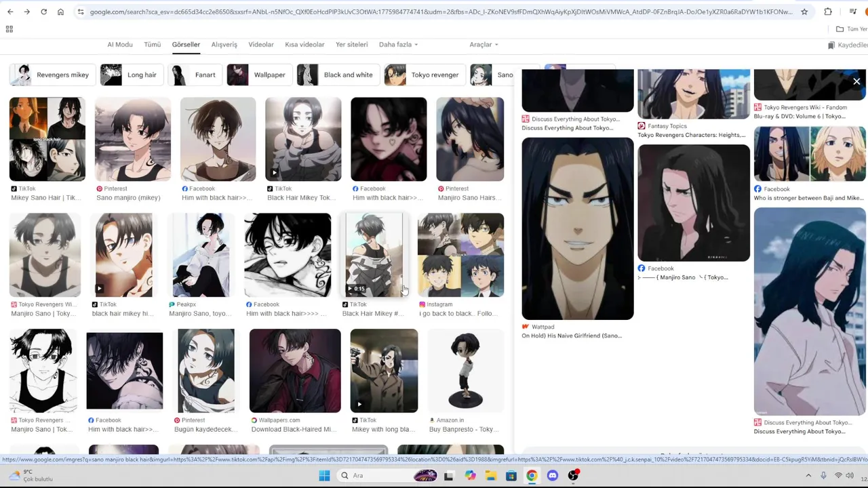Image resolution: width=868 pixels, height=488 pixels.
Task: Open the red-badged app in taskbar
Action: point(573,475)
